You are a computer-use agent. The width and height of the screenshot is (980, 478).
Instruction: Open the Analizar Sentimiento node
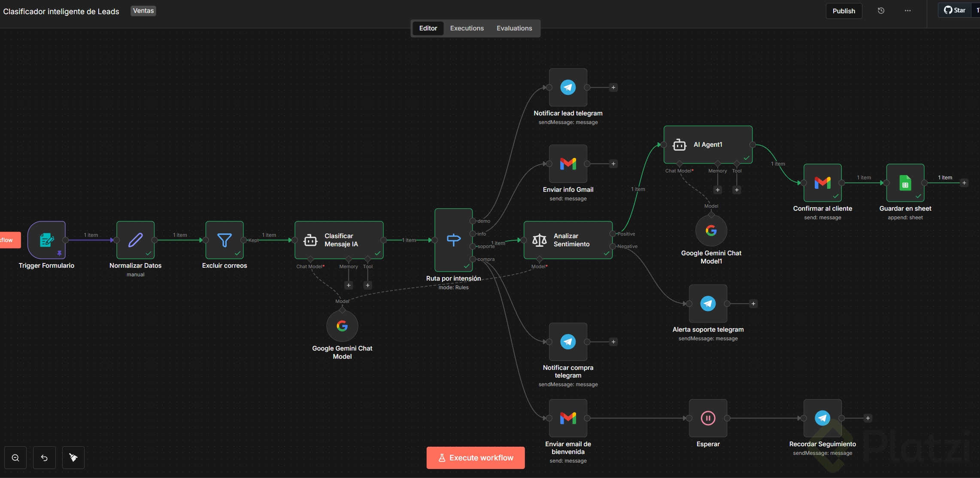click(567, 240)
